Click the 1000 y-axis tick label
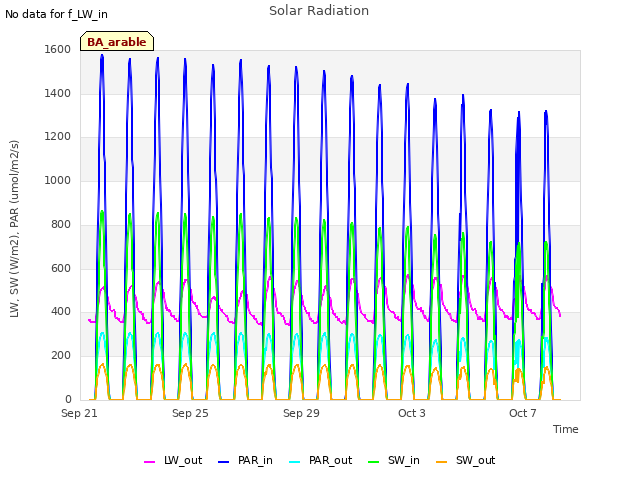This screenshot has width=640, height=480. 58,180
